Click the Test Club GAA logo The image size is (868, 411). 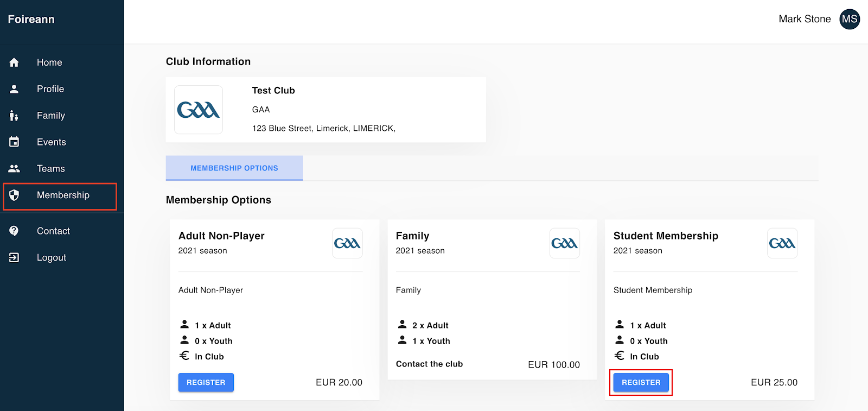[199, 110]
